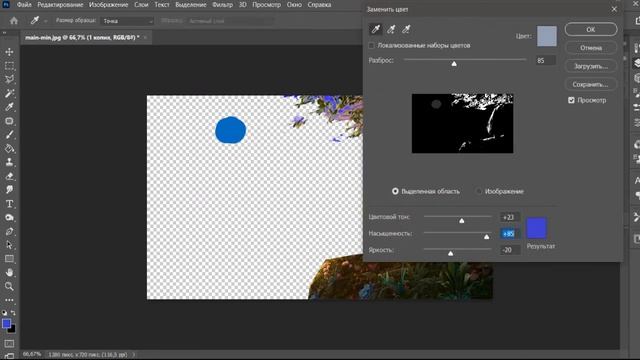640x360 pixels.
Task: Click the Насыщенность saturation slider handle
Action: pos(487,237)
